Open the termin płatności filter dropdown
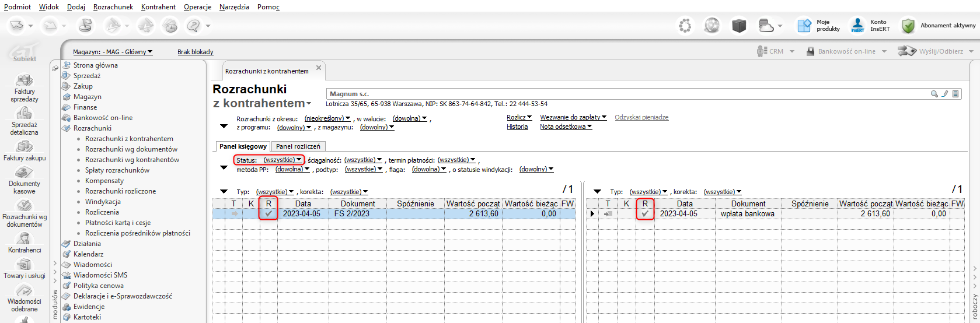The height and width of the screenshot is (323, 980). click(457, 160)
